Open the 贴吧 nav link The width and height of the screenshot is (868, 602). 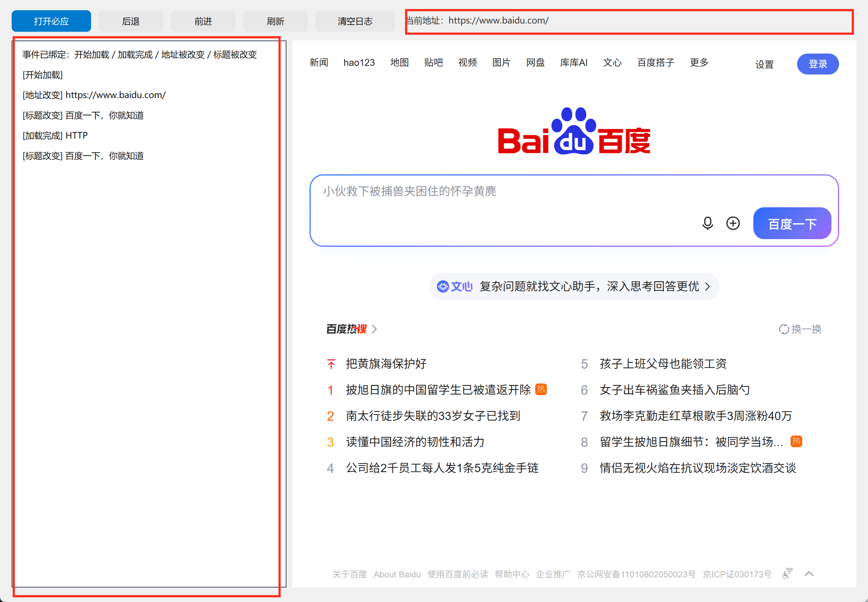click(433, 63)
